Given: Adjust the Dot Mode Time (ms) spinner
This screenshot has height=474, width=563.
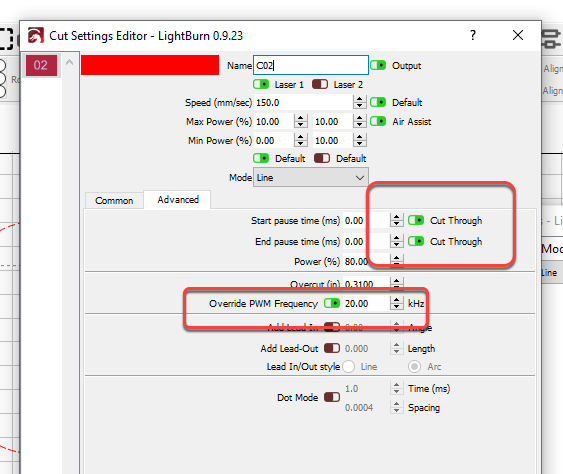Looking at the screenshot, I should coord(396,389).
